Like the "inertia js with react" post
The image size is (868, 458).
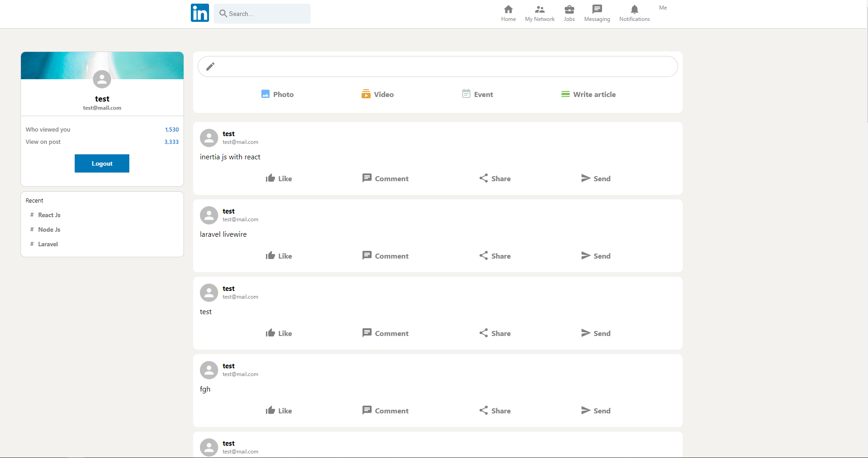pyautogui.click(x=279, y=178)
